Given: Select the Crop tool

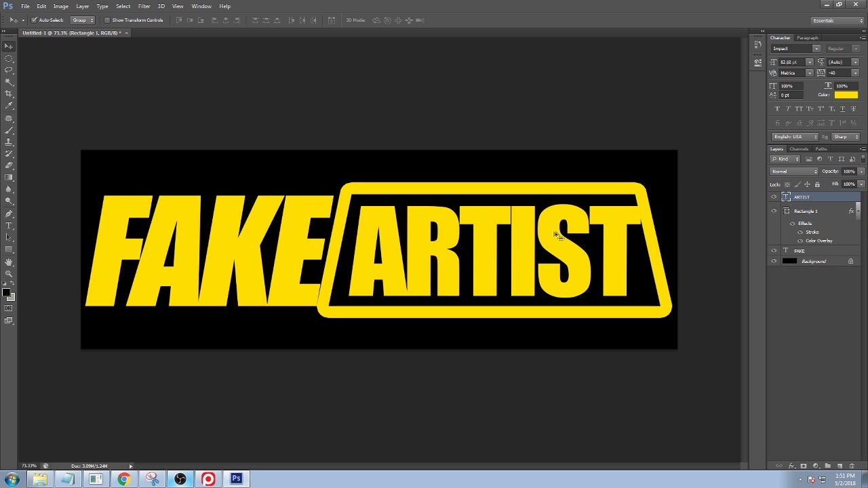Looking at the screenshot, I should coord(9,94).
